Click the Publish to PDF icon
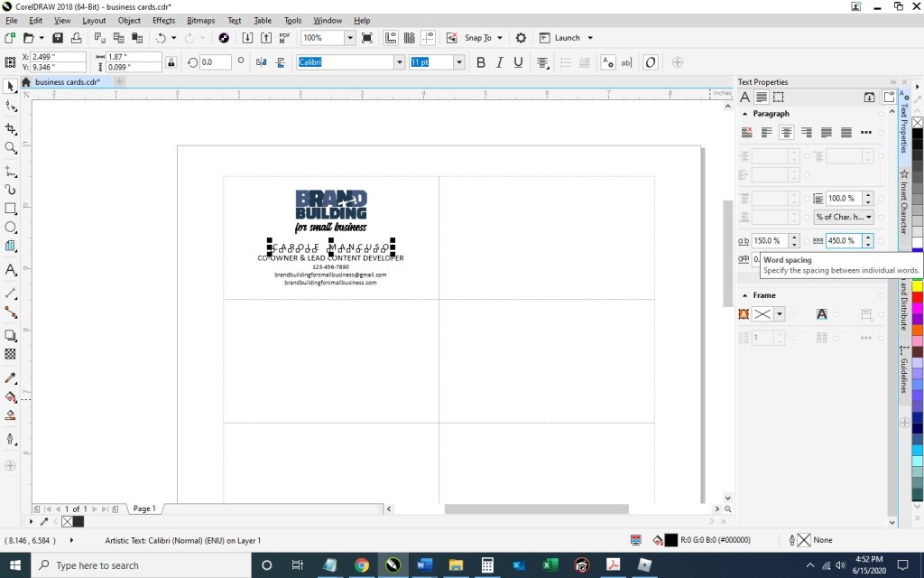This screenshot has width=924, height=578. pyautogui.click(x=285, y=38)
